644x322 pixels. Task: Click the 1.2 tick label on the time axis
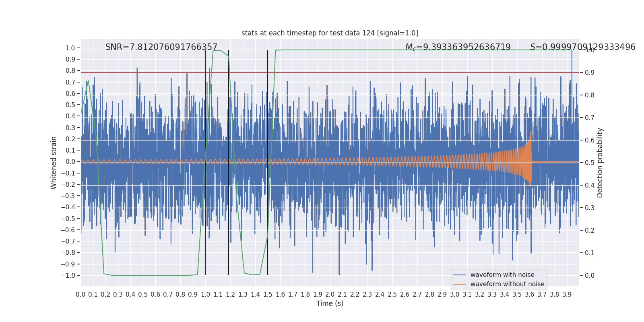click(x=230, y=295)
